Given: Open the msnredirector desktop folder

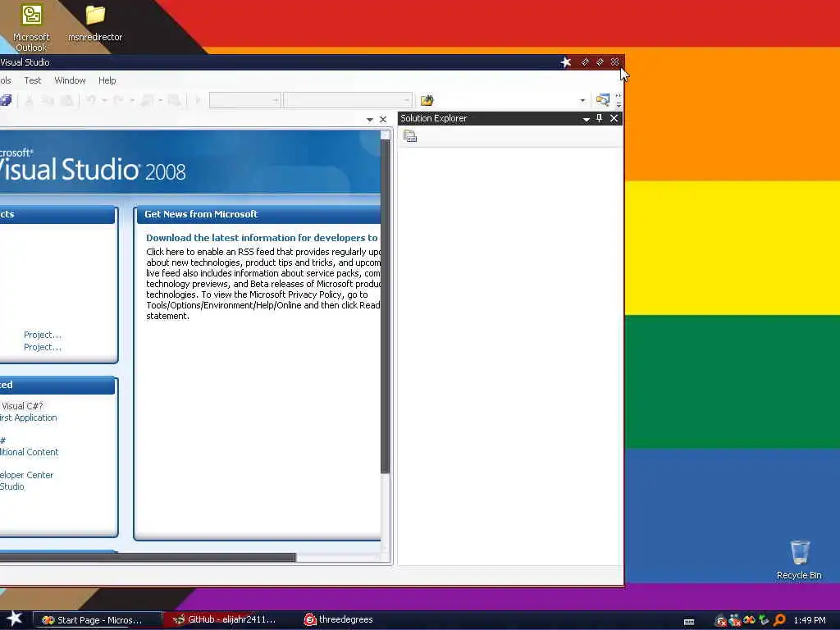Looking at the screenshot, I should pyautogui.click(x=95, y=24).
